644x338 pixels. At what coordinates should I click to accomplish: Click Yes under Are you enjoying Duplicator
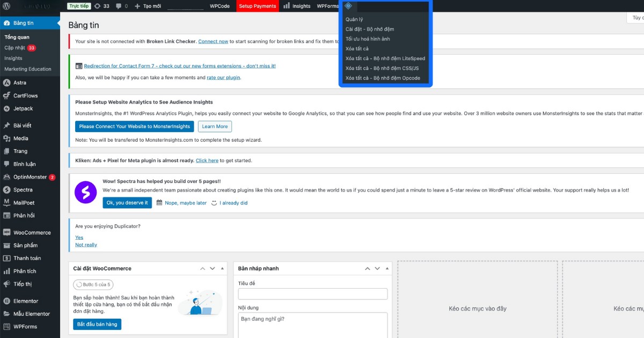point(79,237)
